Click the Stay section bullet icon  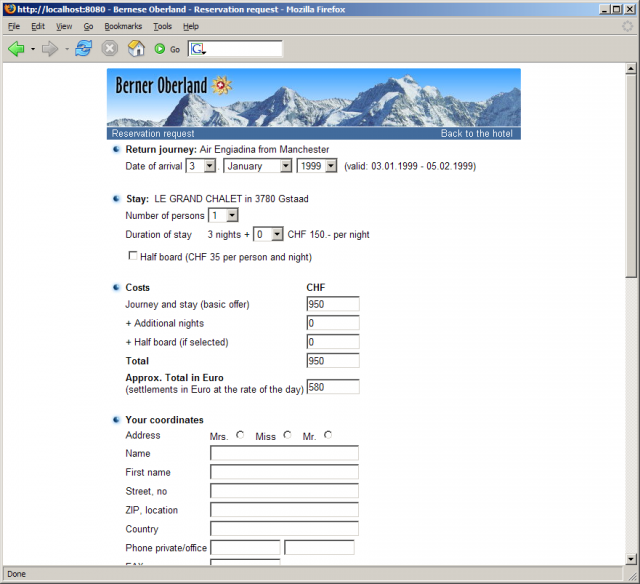tap(116, 199)
